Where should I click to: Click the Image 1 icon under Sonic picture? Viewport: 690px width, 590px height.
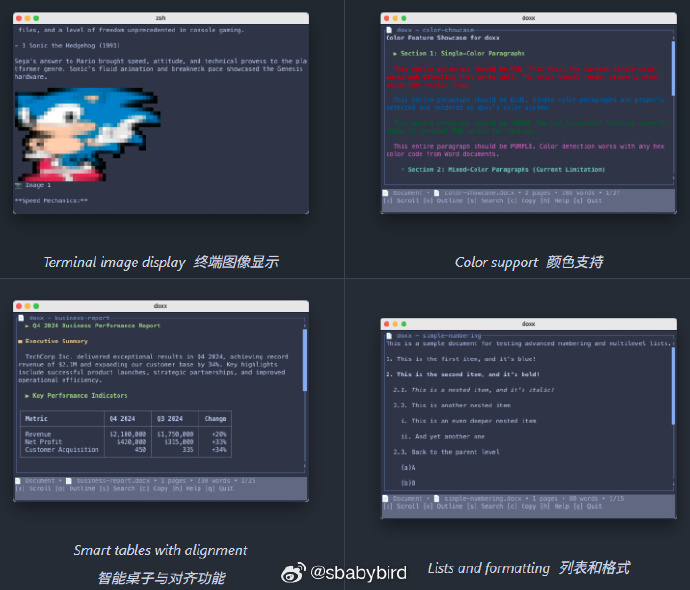(19, 185)
